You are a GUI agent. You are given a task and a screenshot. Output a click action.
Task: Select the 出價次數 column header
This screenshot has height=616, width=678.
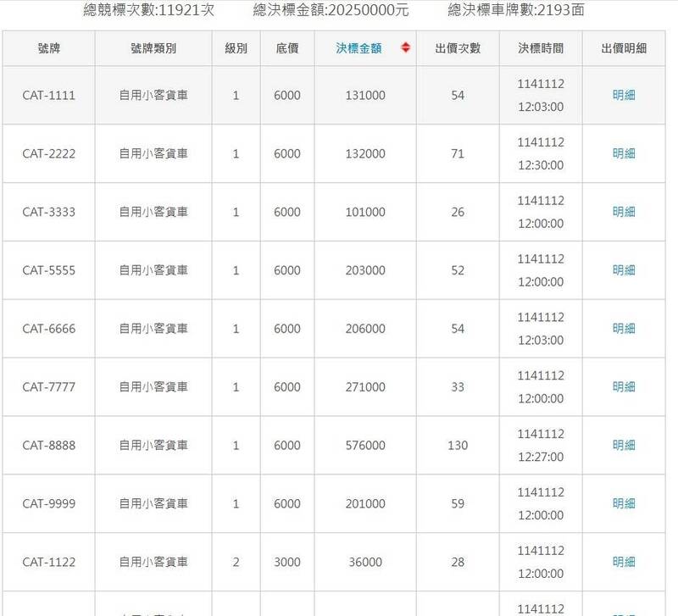[x=458, y=48]
